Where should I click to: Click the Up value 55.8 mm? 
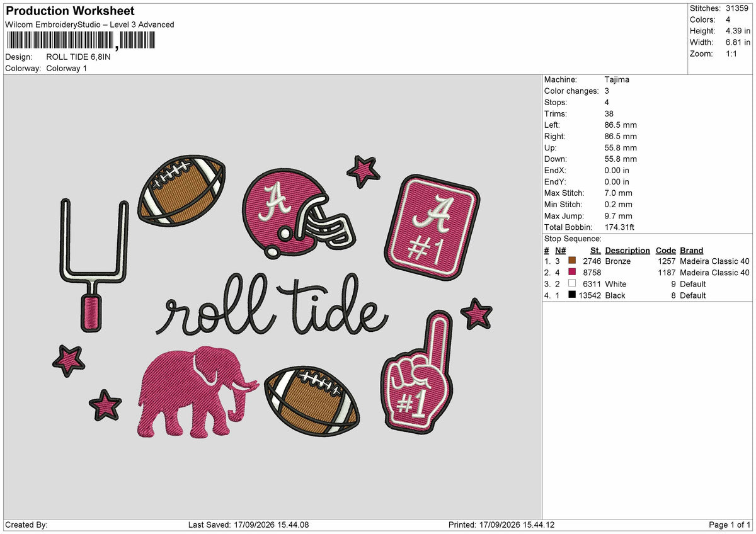click(x=621, y=147)
